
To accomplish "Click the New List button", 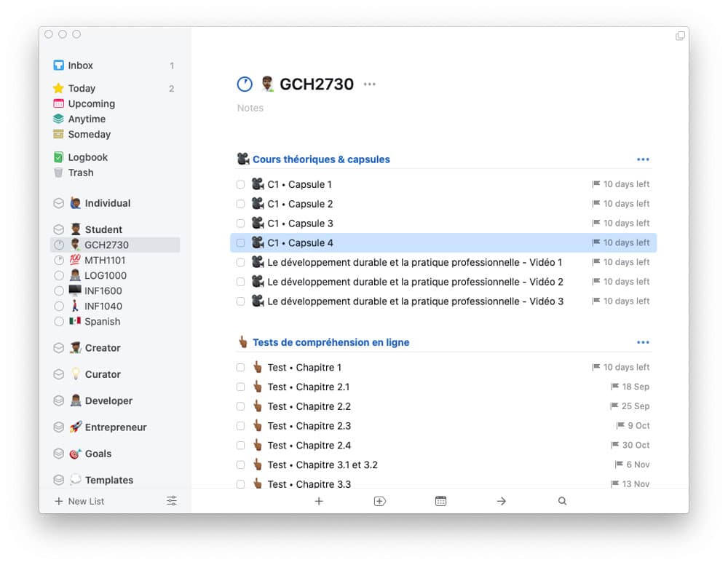I will pyautogui.click(x=79, y=501).
